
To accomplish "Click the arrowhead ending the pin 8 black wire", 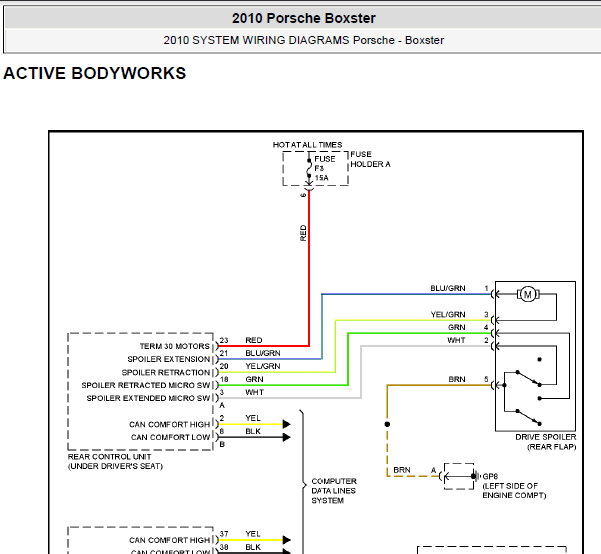I will point(287,437).
